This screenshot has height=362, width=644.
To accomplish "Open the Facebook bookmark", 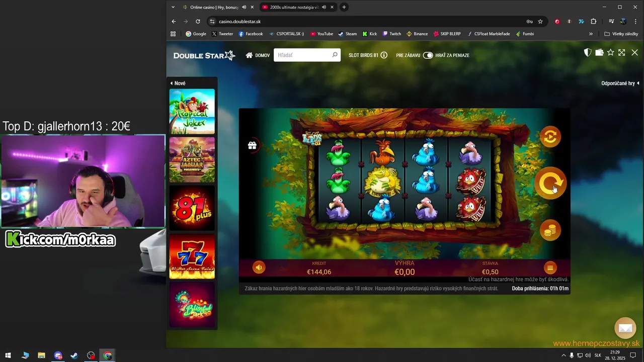I will [x=251, y=34].
